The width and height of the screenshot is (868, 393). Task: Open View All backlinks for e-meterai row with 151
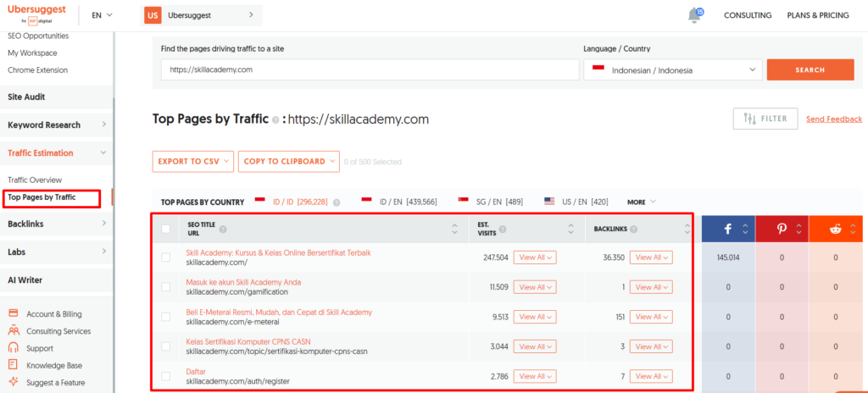[652, 317]
